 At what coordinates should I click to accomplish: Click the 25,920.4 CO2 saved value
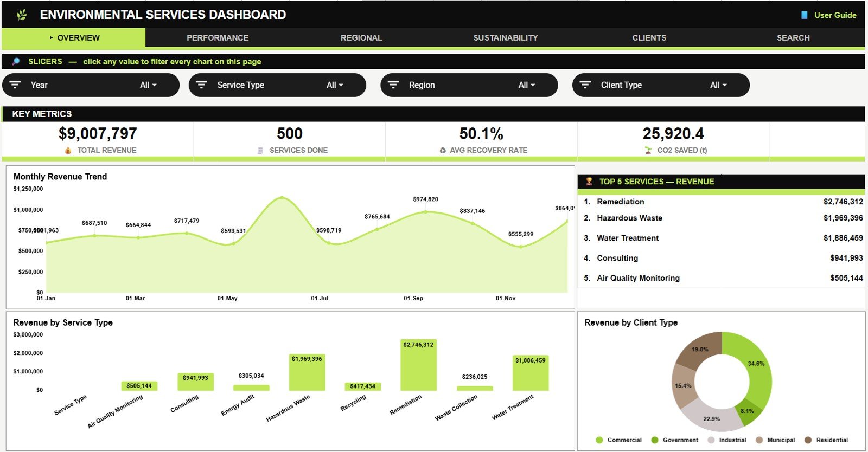pos(673,133)
